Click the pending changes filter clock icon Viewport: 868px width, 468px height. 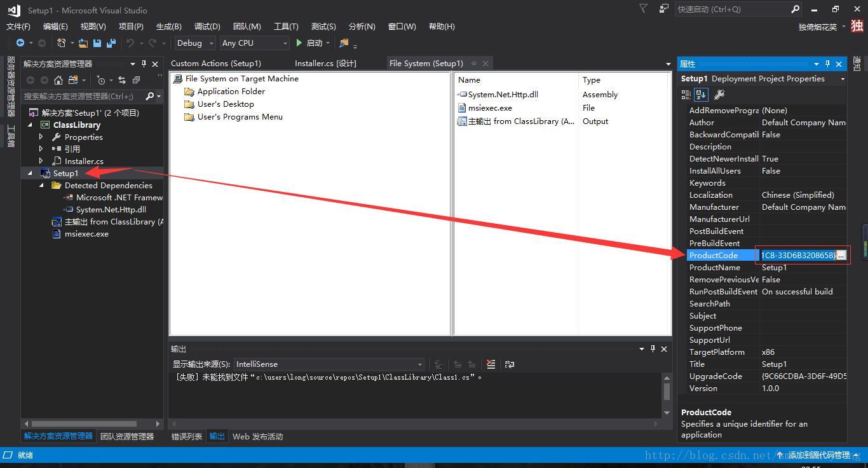pos(101,80)
